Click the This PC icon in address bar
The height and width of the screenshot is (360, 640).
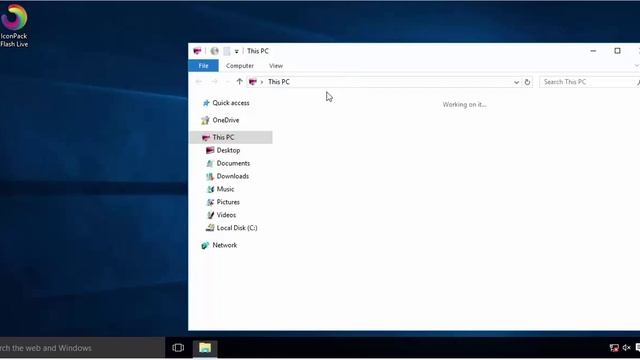tap(253, 82)
